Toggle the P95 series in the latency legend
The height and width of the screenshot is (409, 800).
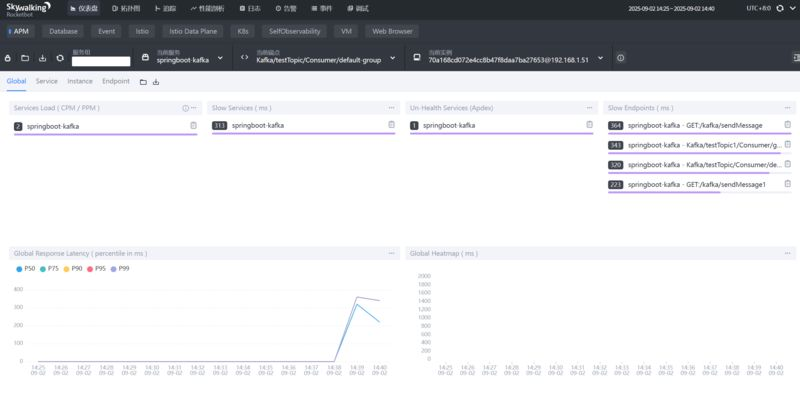[96, 269]
